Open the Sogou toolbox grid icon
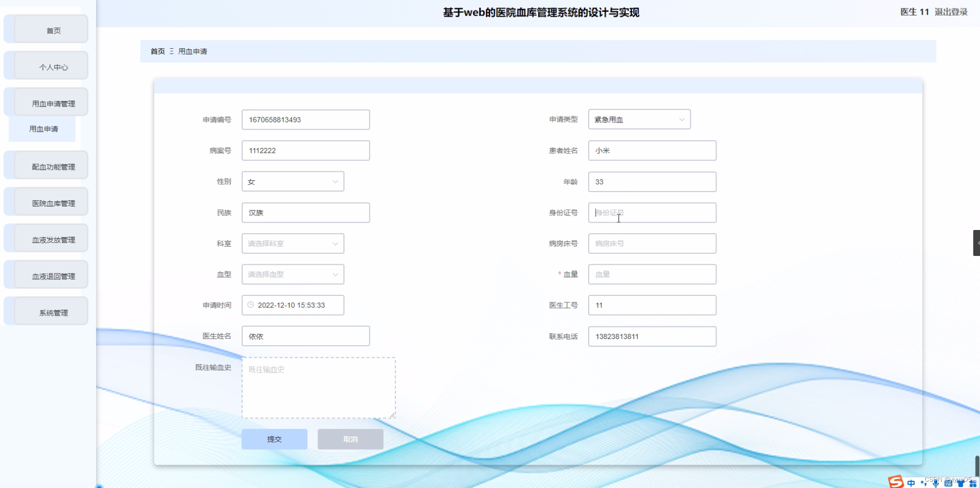 click(x=974, y=484)
